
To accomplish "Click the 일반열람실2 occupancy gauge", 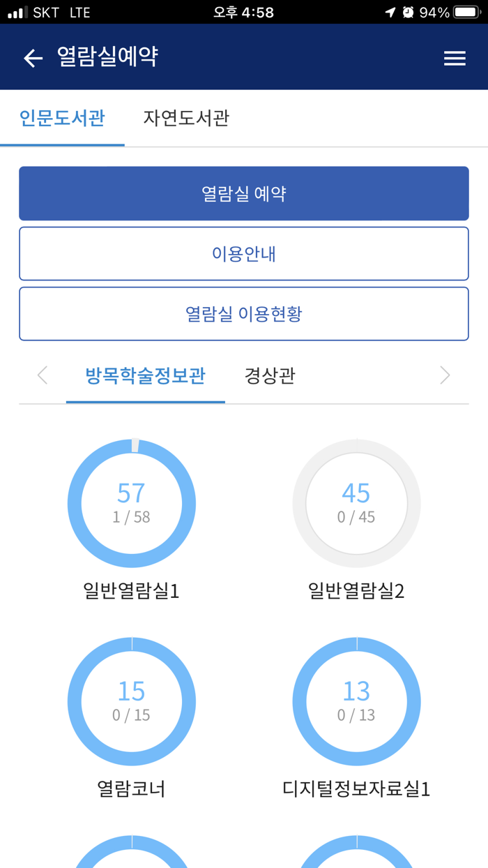I will pos(356,504).
